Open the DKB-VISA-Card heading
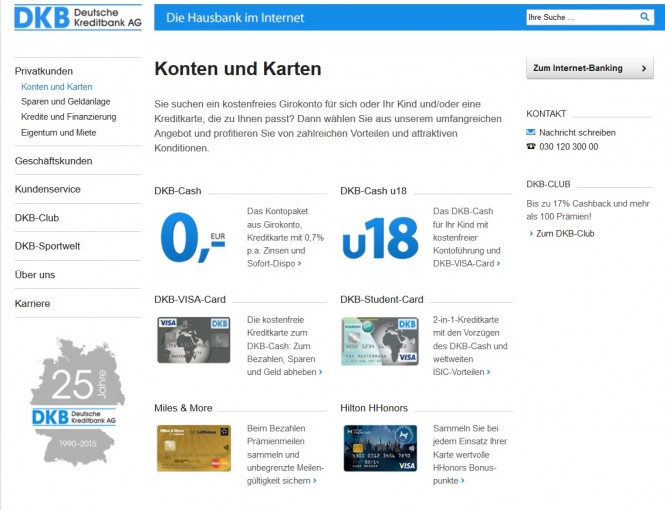 pos(190,300)
